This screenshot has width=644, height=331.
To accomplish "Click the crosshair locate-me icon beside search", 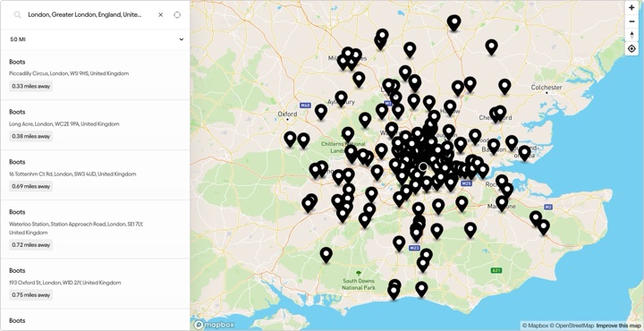I will 177,15.
